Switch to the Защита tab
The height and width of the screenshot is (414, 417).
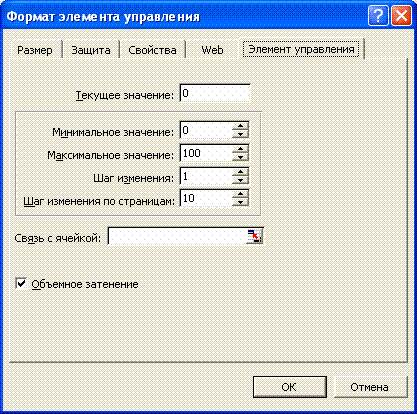(91, 50)
